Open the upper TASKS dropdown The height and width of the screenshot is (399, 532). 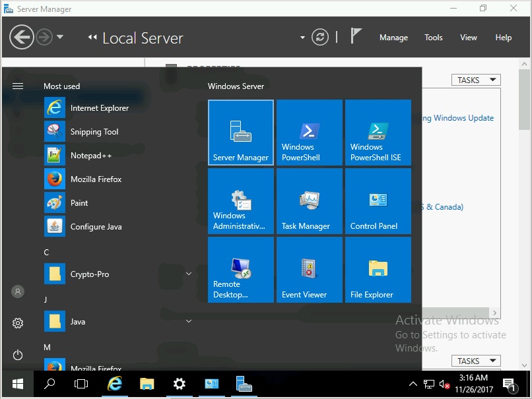476,80
